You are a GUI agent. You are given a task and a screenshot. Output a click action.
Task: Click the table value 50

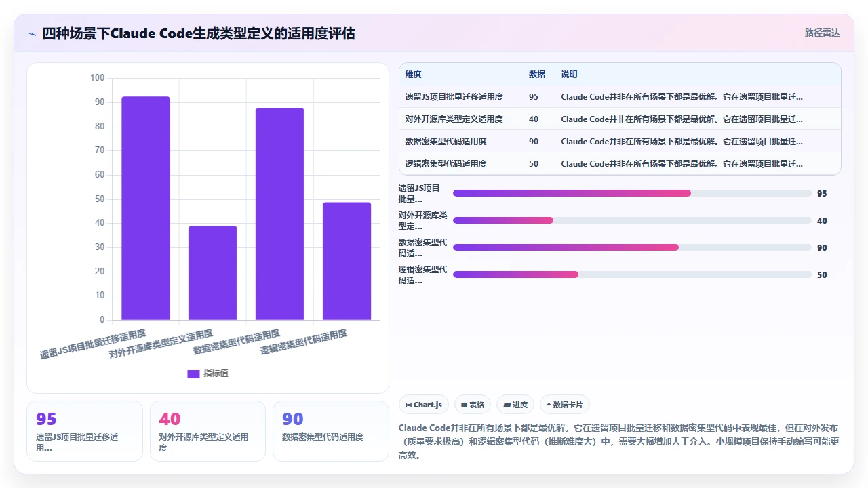(534, 164)
